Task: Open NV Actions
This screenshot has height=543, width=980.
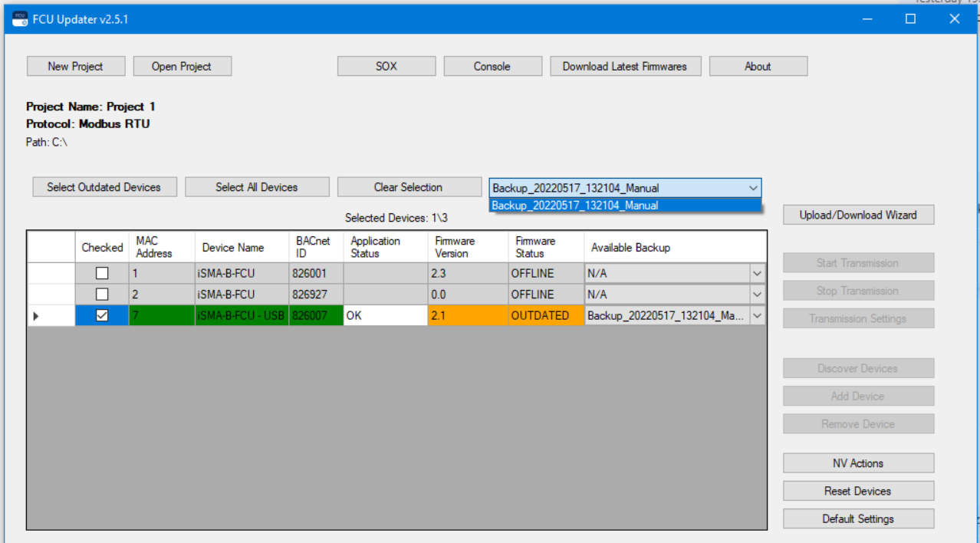Action: [x=858, y=462]
